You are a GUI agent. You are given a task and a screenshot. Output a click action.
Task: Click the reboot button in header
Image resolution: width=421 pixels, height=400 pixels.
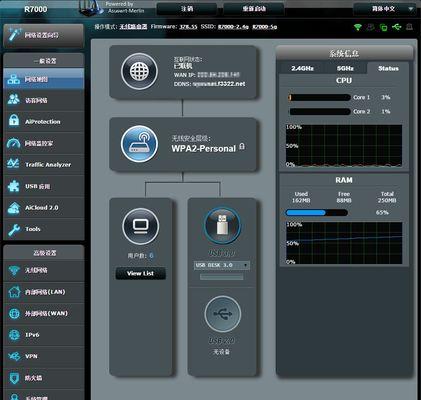pos(254,9)
